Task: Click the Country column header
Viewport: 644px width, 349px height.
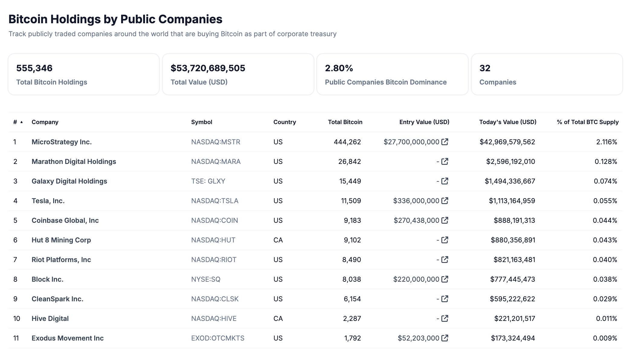Action: click(x=285, y=122)
